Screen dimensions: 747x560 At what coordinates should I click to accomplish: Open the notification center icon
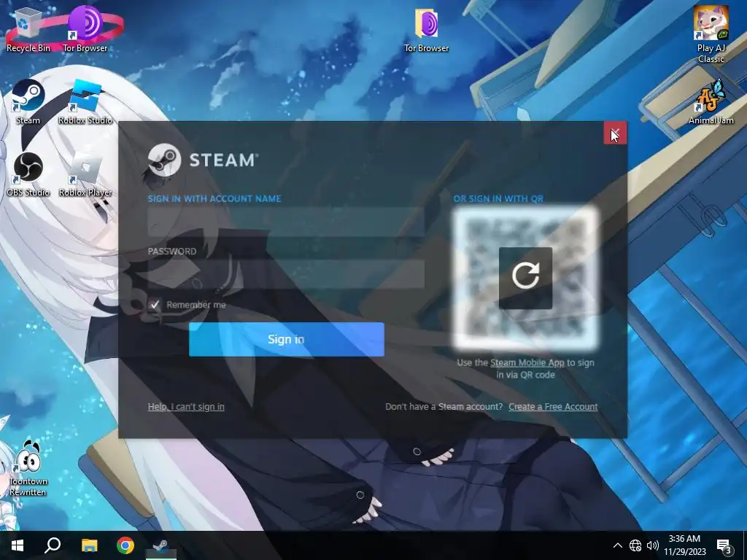pos(724,545)
